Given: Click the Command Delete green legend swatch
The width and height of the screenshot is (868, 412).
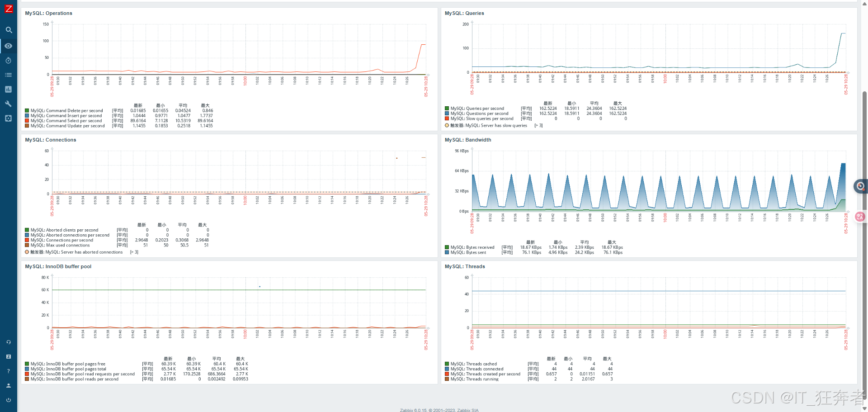Looking at the screenshot, I should (x=27, y=111).
